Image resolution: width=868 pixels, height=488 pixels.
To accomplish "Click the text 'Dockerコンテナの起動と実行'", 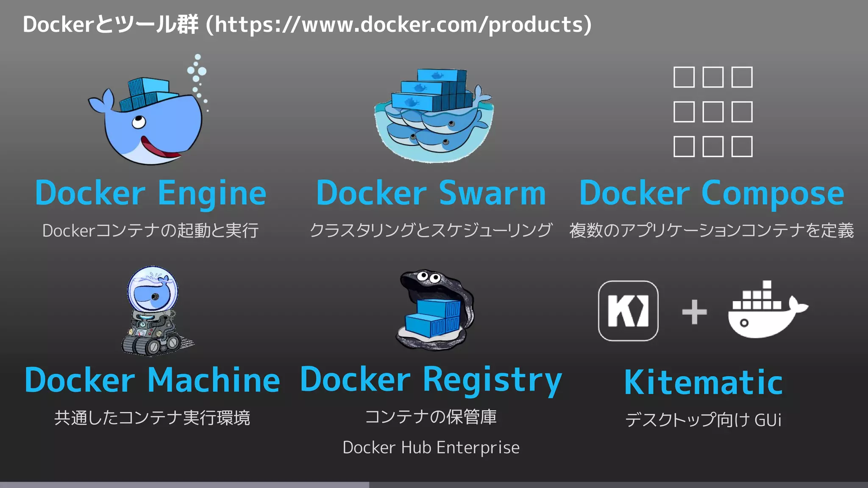I will pos(150,231).
